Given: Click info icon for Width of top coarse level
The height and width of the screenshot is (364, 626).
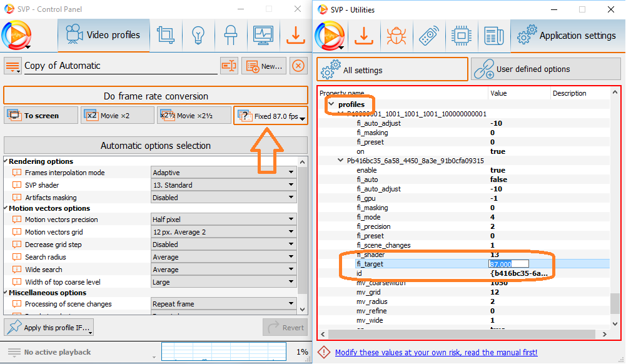Looking at the screenshot, I should pyautogui.click(x=17, y=282).
